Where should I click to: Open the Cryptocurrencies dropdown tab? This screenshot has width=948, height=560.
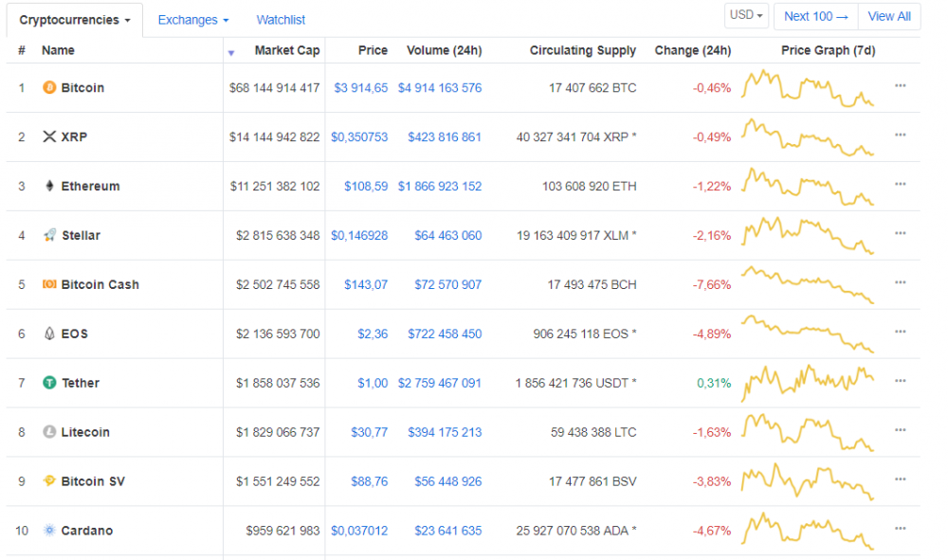pyautogui.click(x=75, y=20)
